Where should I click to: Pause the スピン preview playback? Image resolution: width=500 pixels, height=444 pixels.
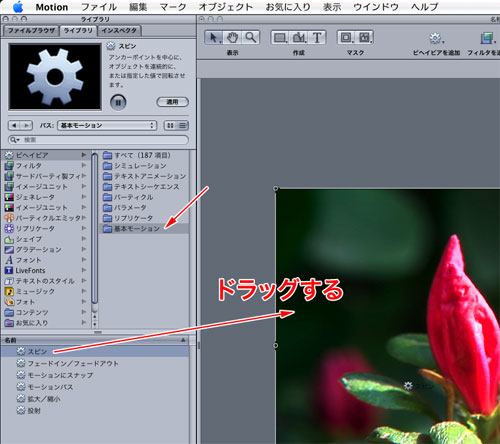click(118, 102)
